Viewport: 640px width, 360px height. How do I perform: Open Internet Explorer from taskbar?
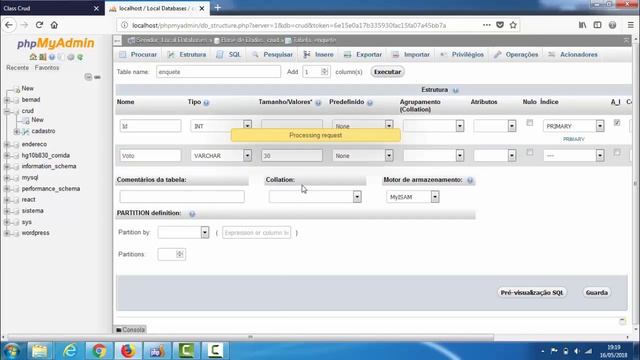tap(69, 351)
